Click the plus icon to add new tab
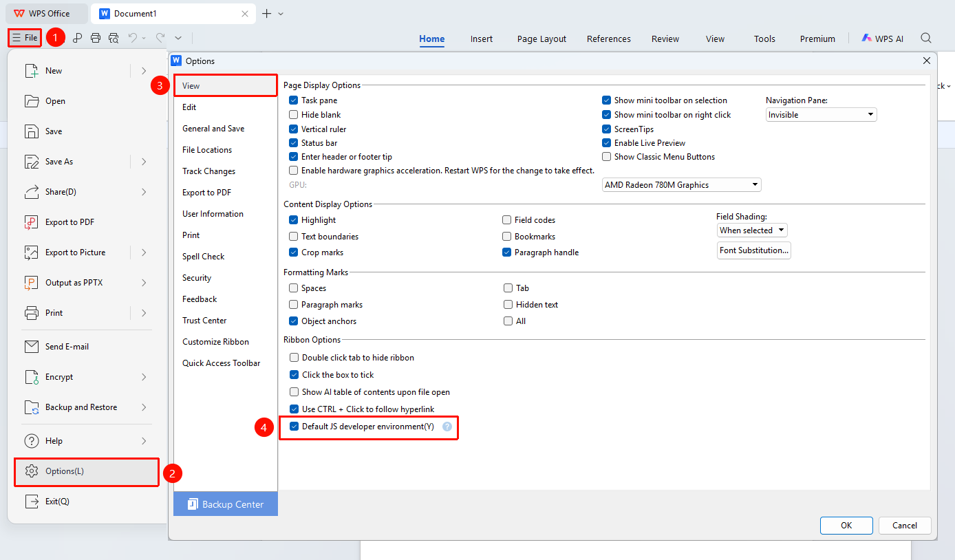 (267, 13)
